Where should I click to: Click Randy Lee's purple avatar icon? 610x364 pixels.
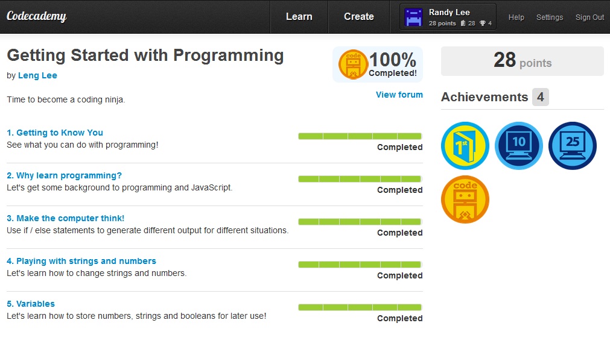pyautogui.click(x=413, y=17)
